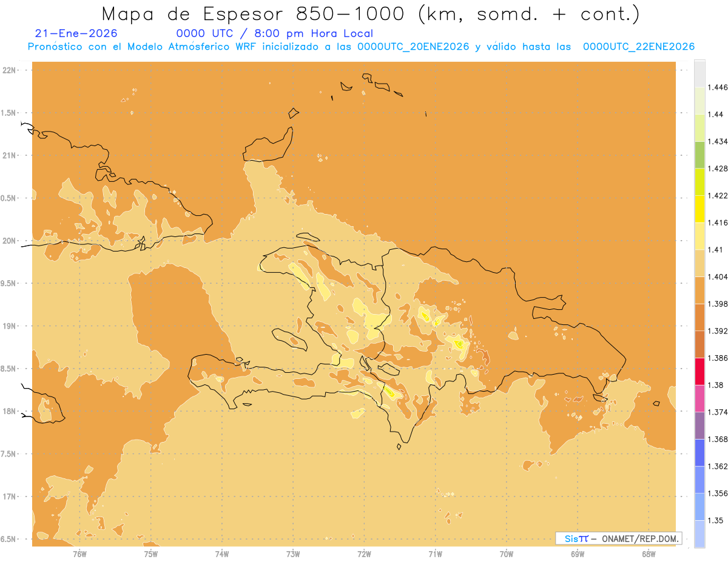Click the longitude axis label "69W"
Viewport: 728px width, 562px height.
[x=578, y=554]
